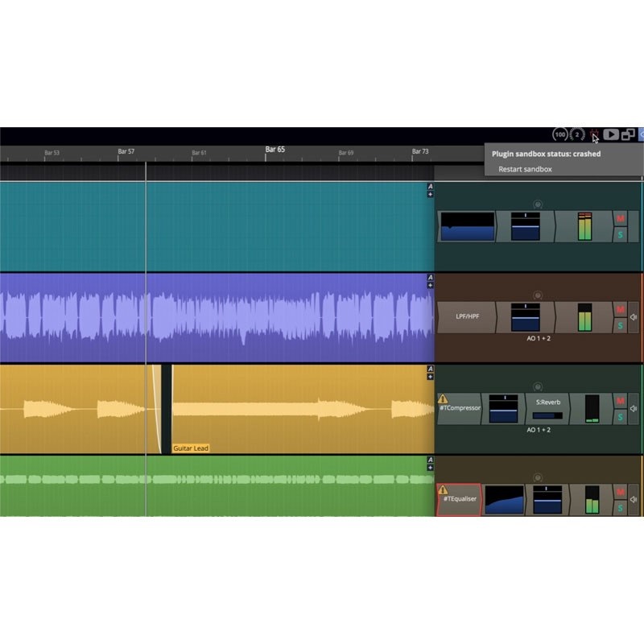Click the video play icon in top bar
Image resolution: width=644 pixels, height=644 pixels.
pyautogui.click(x=611, y=134)
